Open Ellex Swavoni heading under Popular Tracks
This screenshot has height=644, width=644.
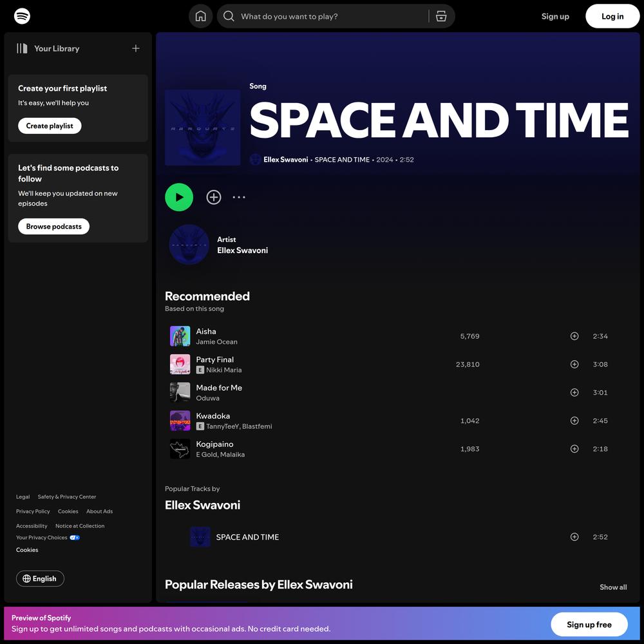pos(202,505)
